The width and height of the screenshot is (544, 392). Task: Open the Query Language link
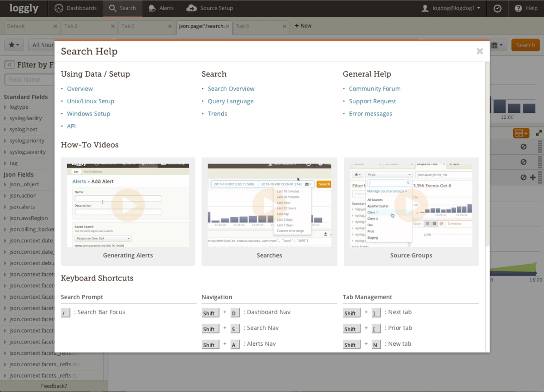coord(230,101)
